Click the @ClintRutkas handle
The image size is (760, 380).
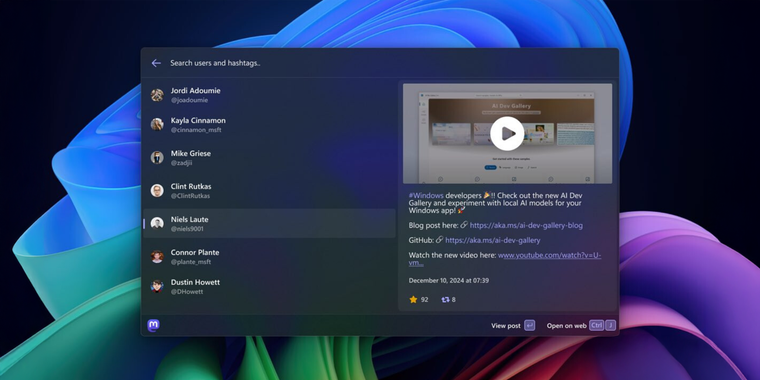point(190,196)
